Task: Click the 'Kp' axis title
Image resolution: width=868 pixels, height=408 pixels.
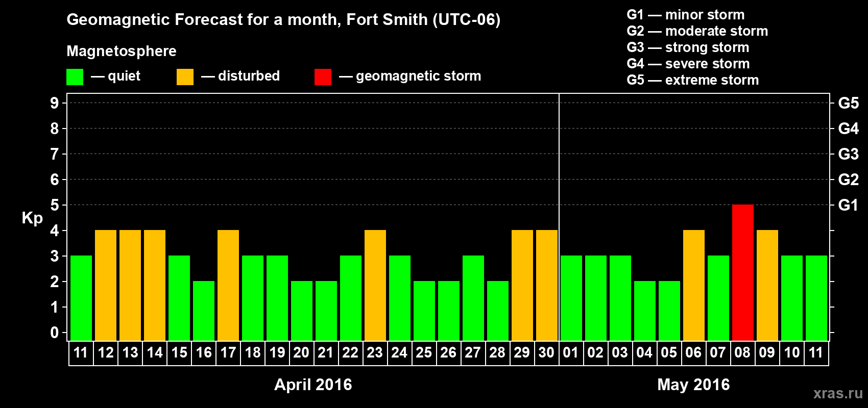Action: [32, 218]
